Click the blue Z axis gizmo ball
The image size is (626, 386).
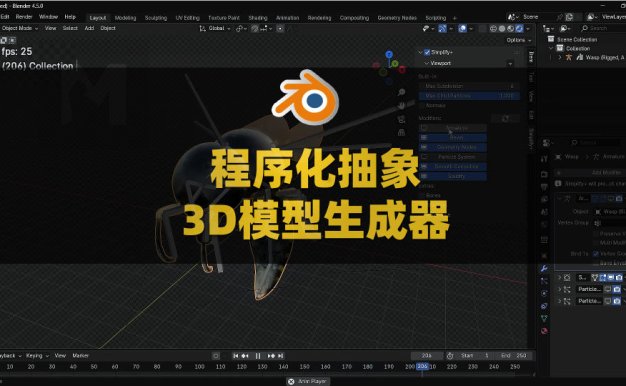tap(389, 54)
